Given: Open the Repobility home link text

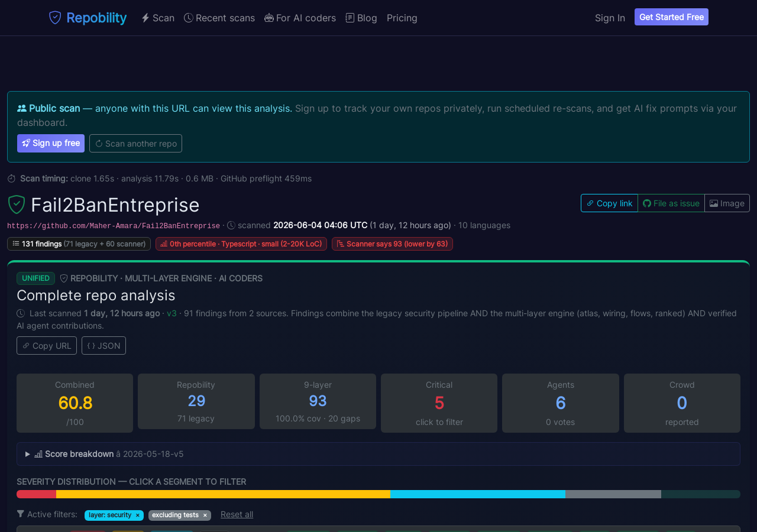Looking at the screenshot, I should pos(96,18).
